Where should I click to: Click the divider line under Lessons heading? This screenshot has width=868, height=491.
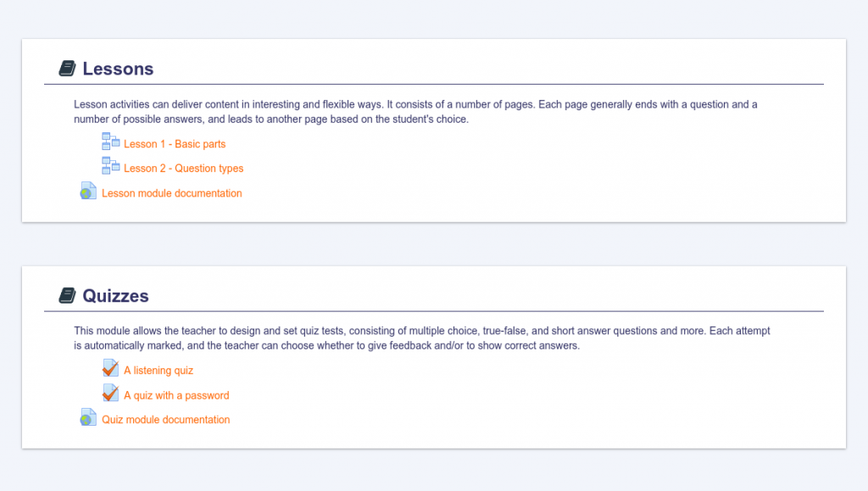(434, 85)
